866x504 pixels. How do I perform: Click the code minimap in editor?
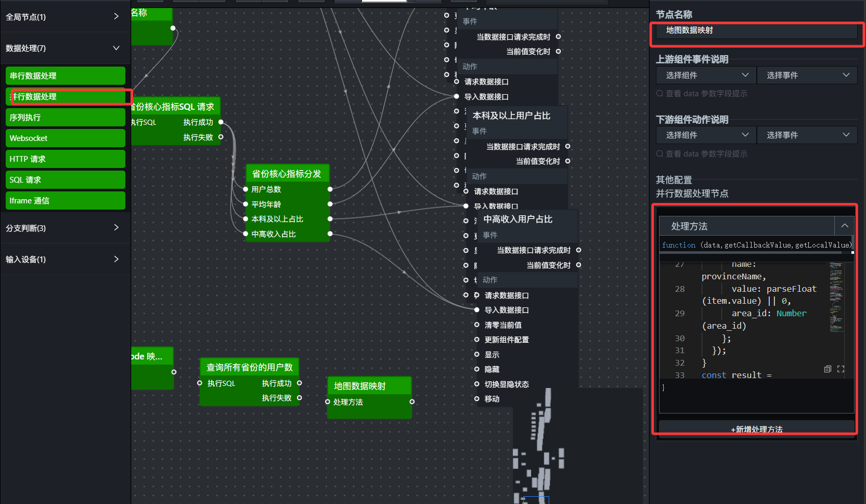[836, 296]
